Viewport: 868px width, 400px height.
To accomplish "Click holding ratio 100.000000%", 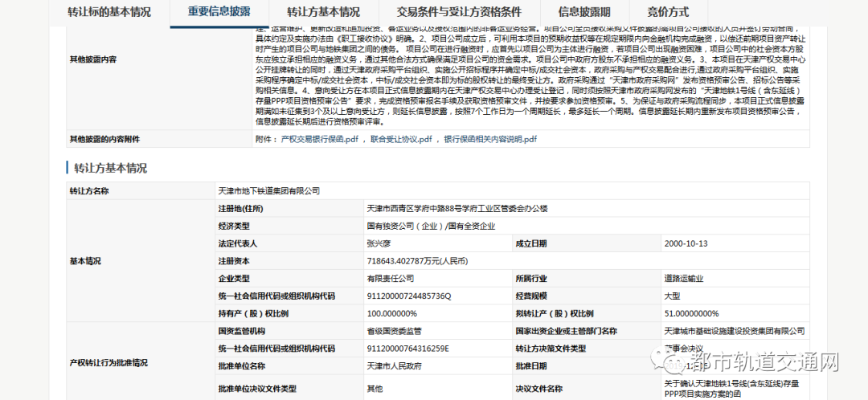I will [393, 314].
